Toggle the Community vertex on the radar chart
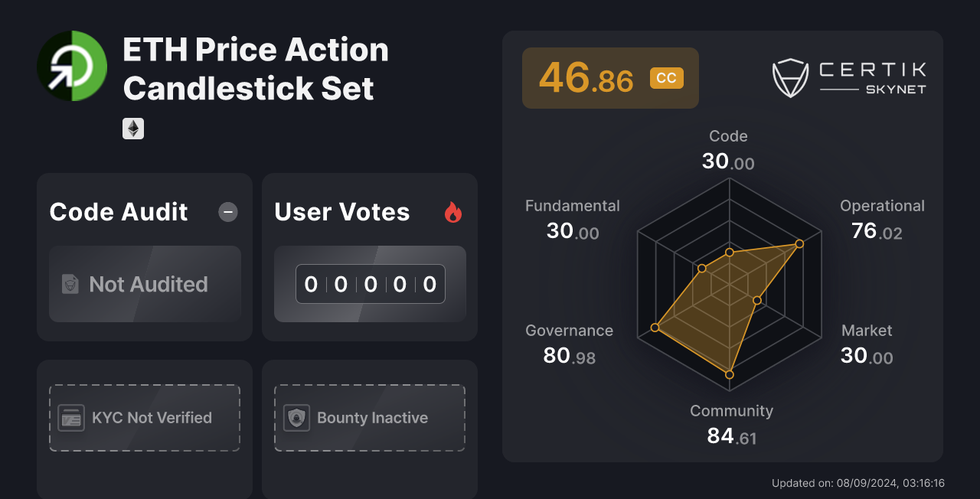980x499 pixels. 729,374
